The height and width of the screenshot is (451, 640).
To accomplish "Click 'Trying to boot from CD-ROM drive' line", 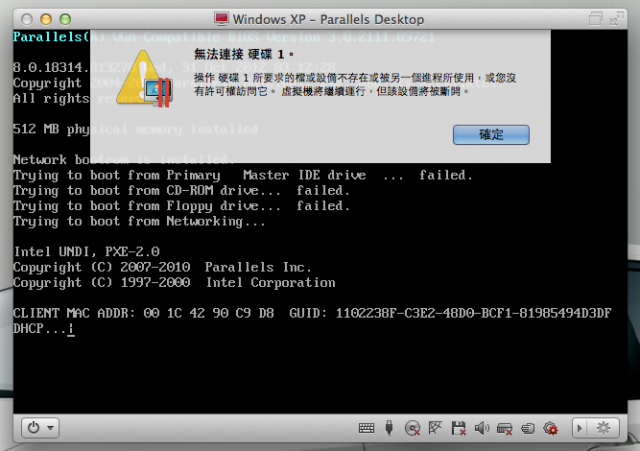I will click(x=181, y=191).
